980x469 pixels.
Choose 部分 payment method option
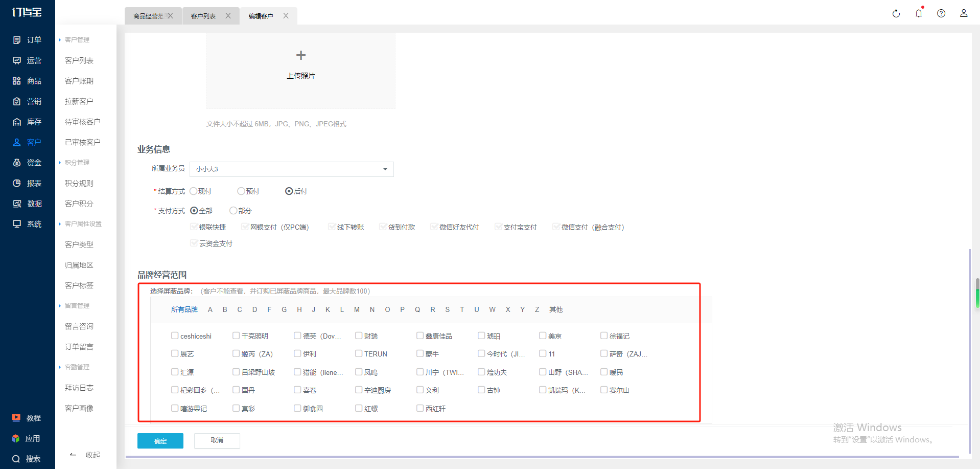(234, 211)
